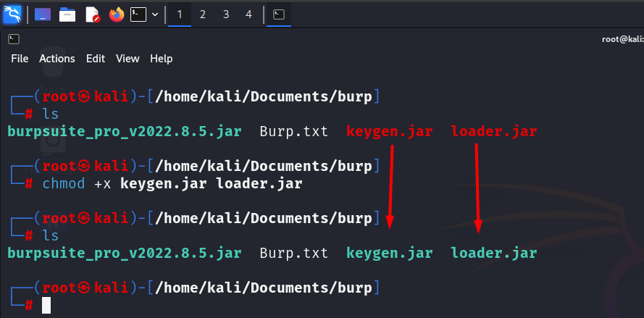Click Burp.txt in the first ls output
This screenshot has height=318, width=644.
coord(294,132)
